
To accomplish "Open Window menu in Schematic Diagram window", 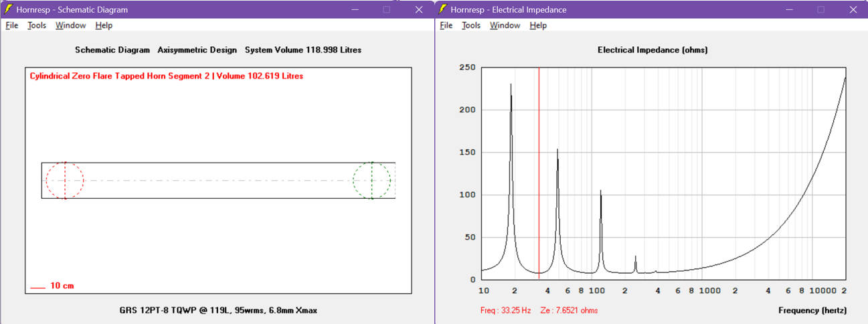I will [70, 25].
